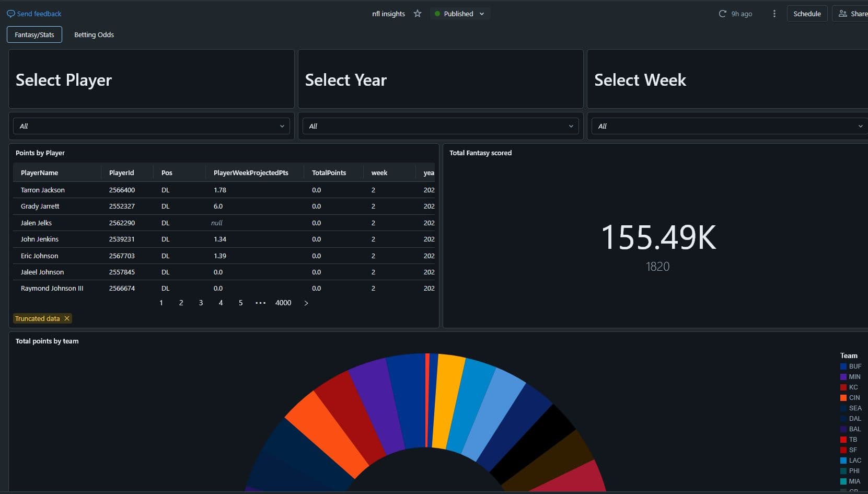Go to table page 5

tap(240, 303)
